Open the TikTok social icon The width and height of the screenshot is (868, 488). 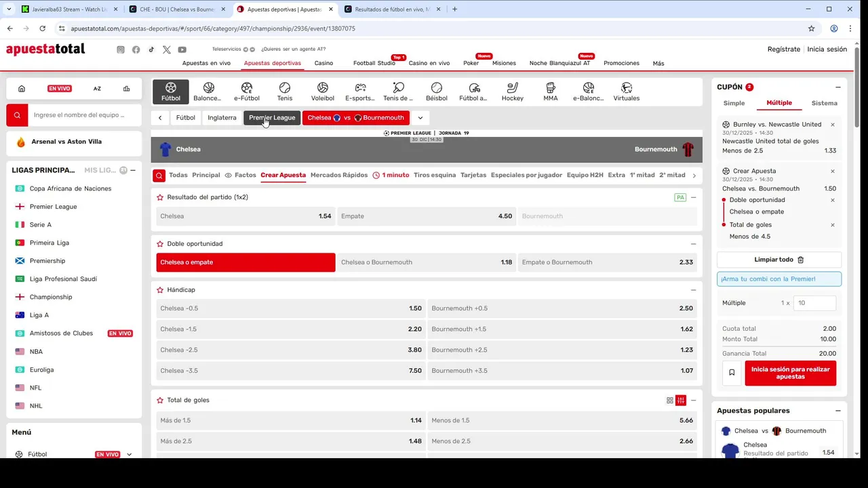151,49
